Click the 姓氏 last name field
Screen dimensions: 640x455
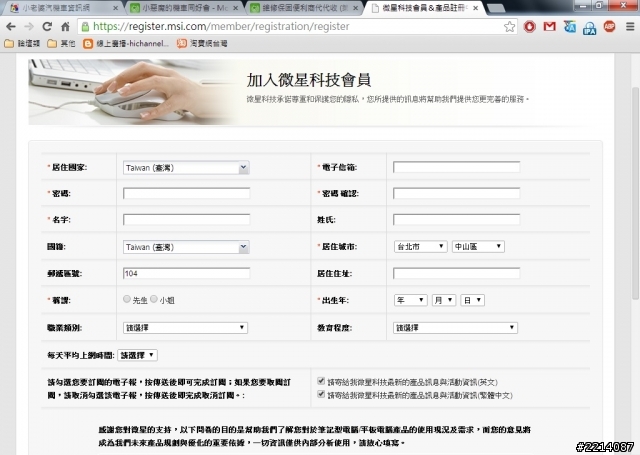(x=456, y=220)
